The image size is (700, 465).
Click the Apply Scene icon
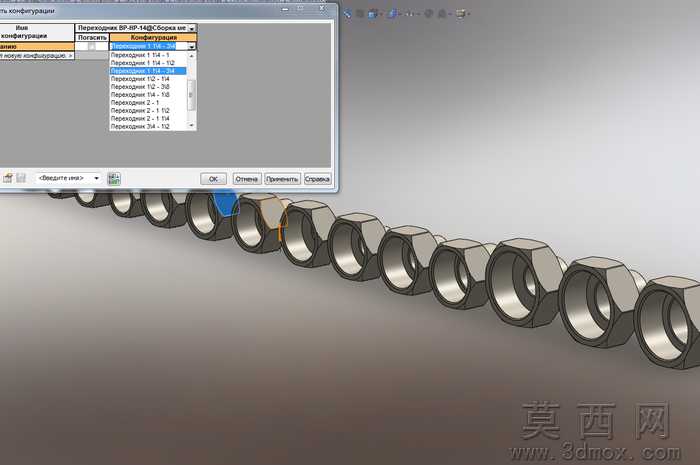pos(442,14)
